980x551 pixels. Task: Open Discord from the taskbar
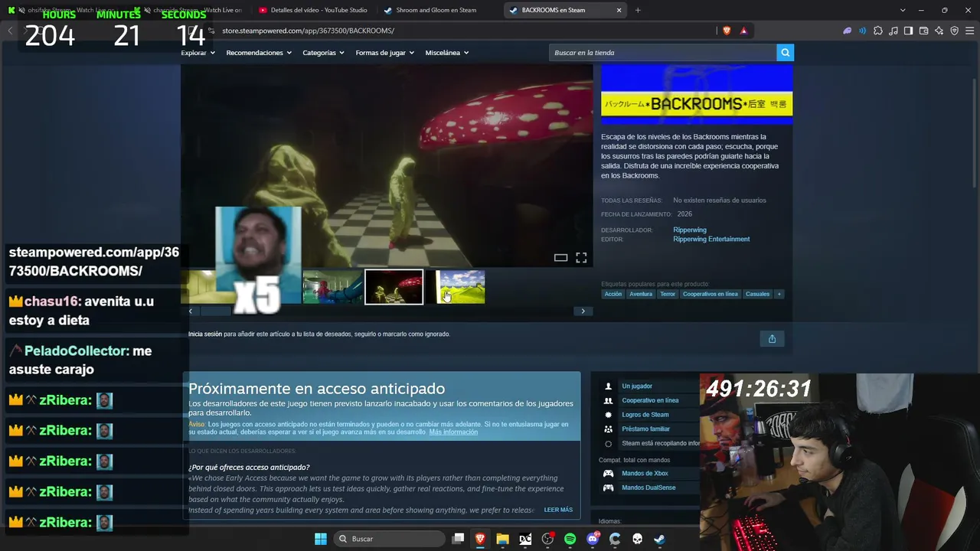tap(593, 539)
